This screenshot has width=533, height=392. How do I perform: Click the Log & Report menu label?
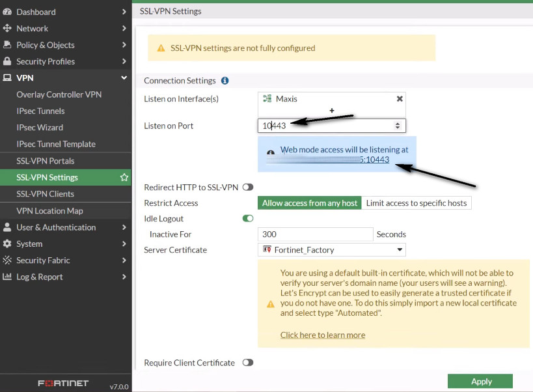40,277
